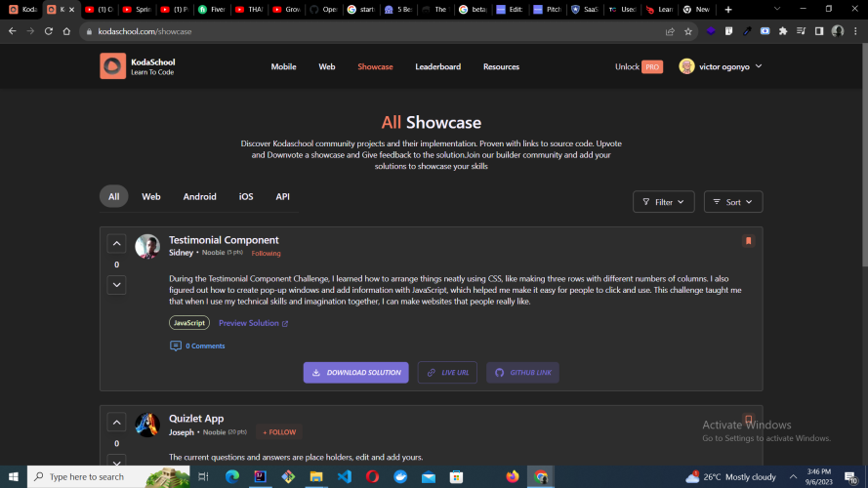Open File Explorer from taskbar
This screenshot has height=488, width=868.
316,476
